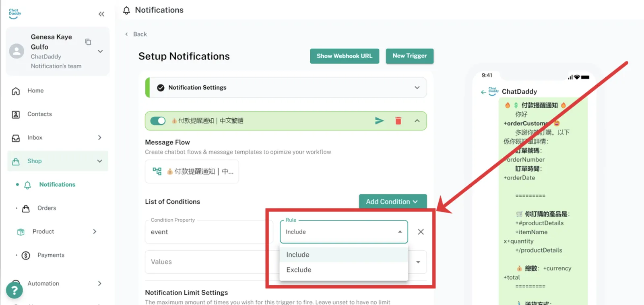This screenshot has height=305, width=644.
Task: Open the Add Condition dropdown
Action: click(x=392, y=202)
